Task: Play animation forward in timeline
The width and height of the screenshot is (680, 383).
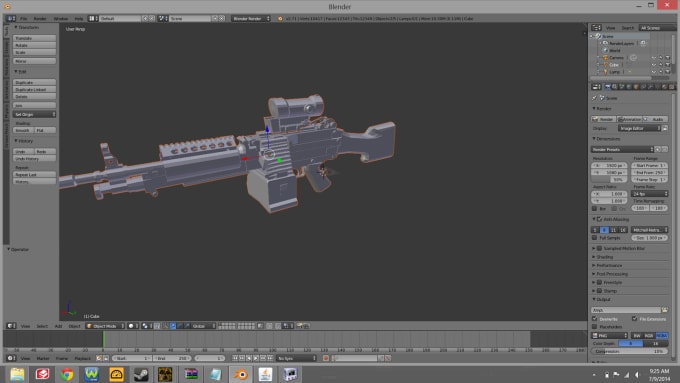Action: pos(256,358)
